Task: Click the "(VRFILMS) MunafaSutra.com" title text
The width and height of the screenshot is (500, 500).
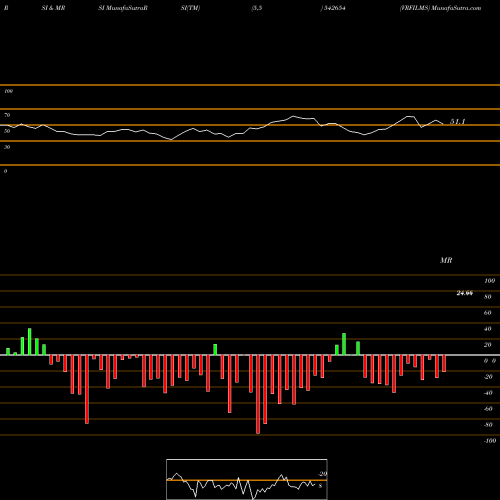Action: click(x=440, y=8)
